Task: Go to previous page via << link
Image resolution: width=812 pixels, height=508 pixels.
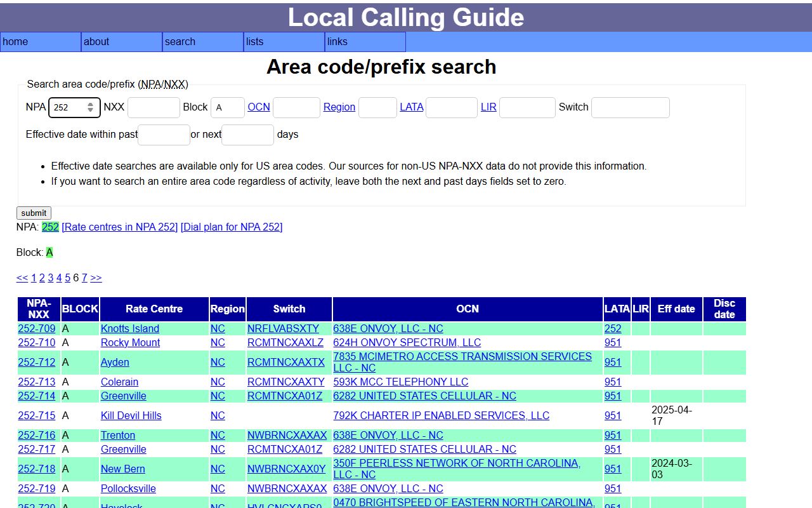Action: coord(22,278)
